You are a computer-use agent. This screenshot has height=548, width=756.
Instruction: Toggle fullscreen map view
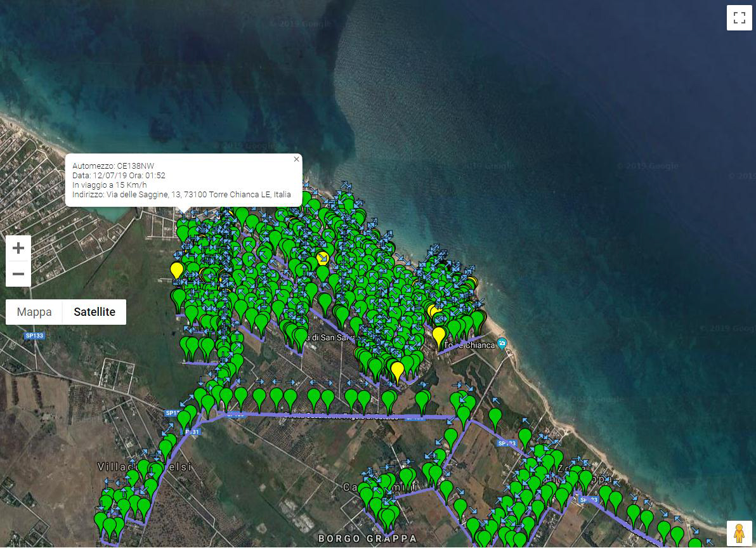[739, 18]
